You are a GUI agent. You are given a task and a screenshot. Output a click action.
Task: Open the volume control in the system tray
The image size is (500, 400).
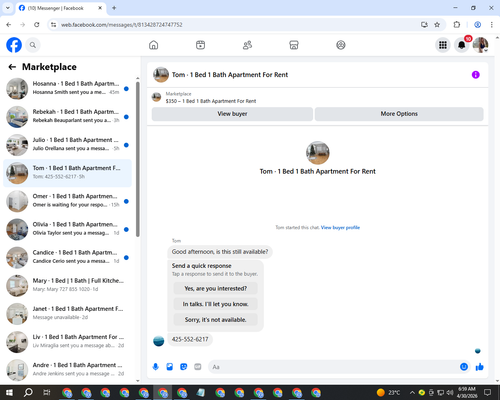[x=450, y=393]
